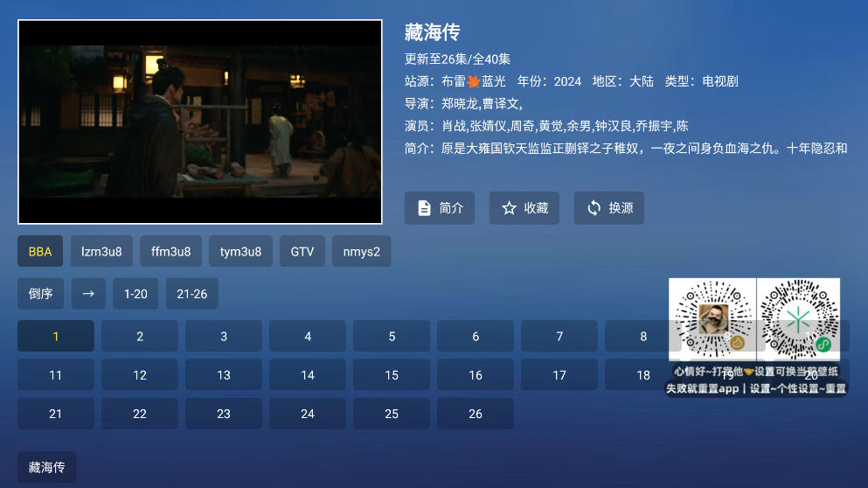This screenshot has height=488, width=868.
Task: Play episode 23
Action: coord(224,414)
